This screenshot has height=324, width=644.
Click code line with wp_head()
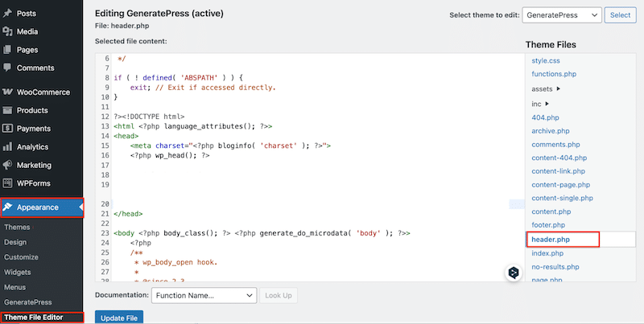pyautogui.click(x=170, y=156)
